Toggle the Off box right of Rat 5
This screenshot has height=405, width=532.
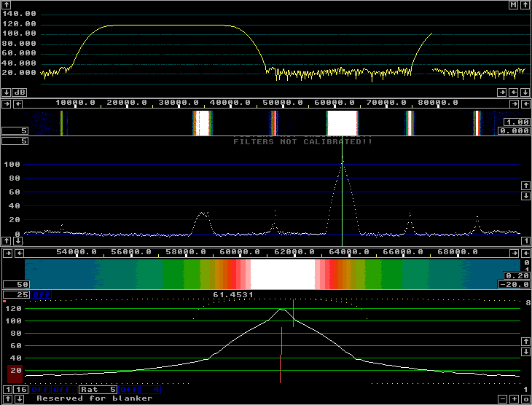coord(129,390)
